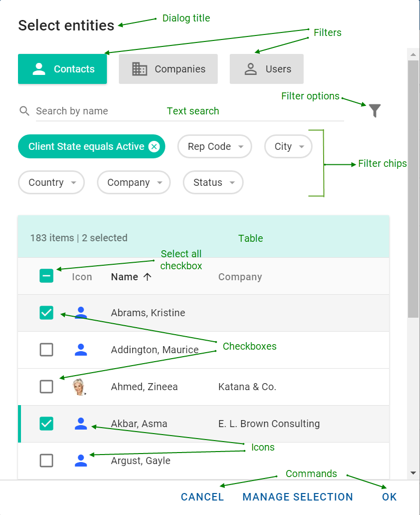Select the Users filter tab
420x515 pixels.
[x=266, y=69]
